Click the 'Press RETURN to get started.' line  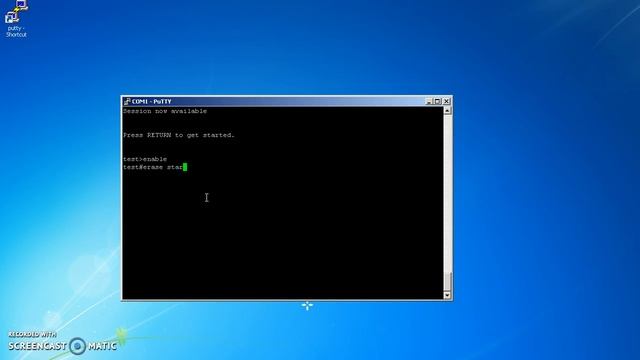tap(179, 135)
